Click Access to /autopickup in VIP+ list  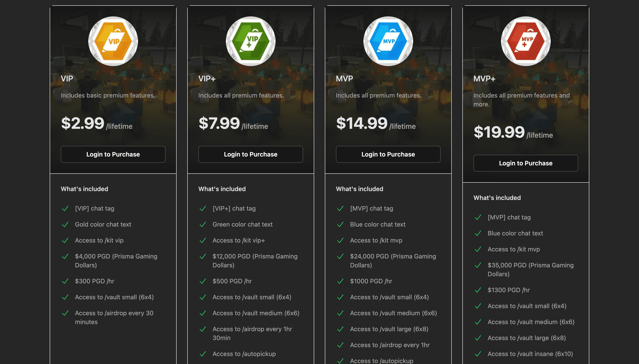[x=244, y=354]
